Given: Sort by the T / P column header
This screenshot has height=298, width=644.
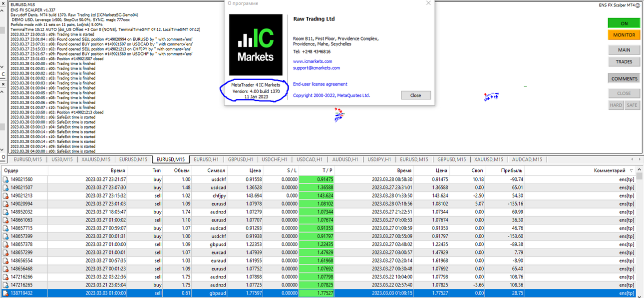Looking at the screenshot, I should coord(318,170).
